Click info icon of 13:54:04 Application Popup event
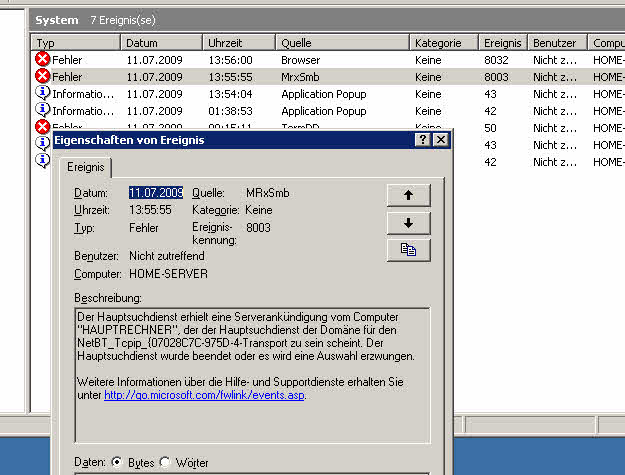This screenshot has width=625, height=475. (x=42, y=94)
